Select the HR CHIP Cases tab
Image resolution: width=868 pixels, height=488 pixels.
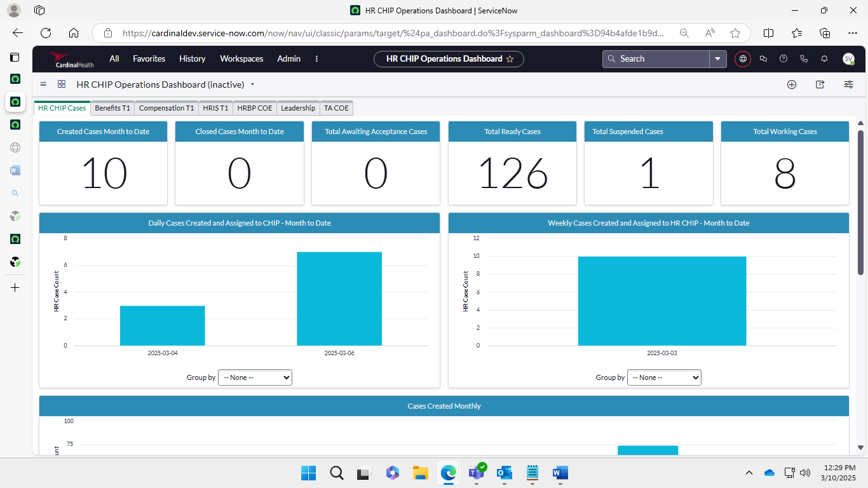coord(62,108)
